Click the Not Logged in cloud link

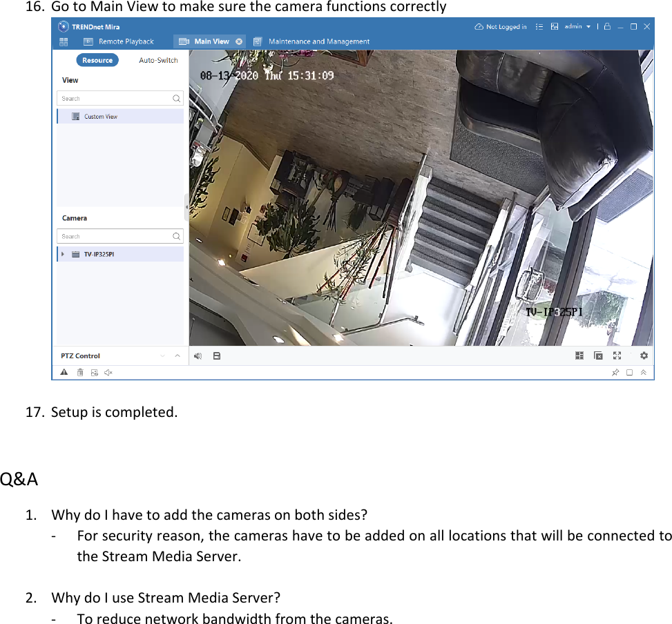point(500,26)
